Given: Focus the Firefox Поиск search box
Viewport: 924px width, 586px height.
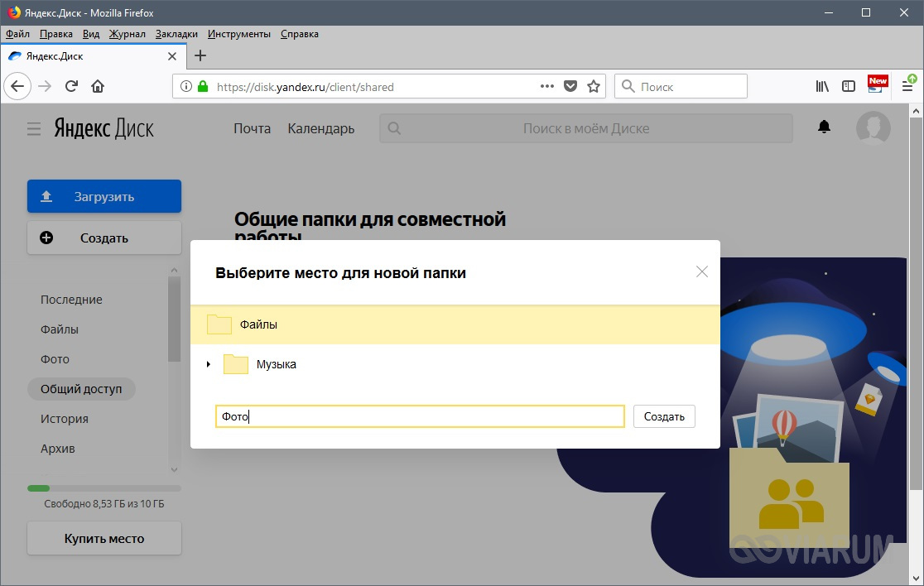Looking at the screenshot, I should coord(681,87).
